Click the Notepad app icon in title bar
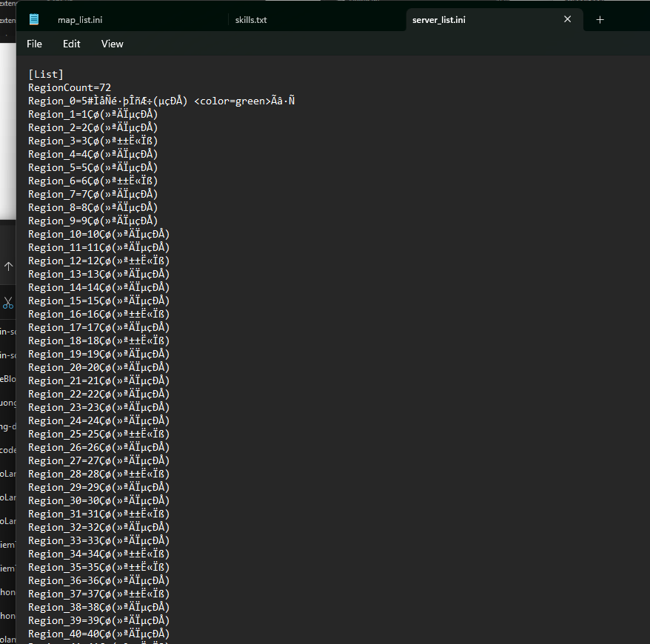 point(33,19)
